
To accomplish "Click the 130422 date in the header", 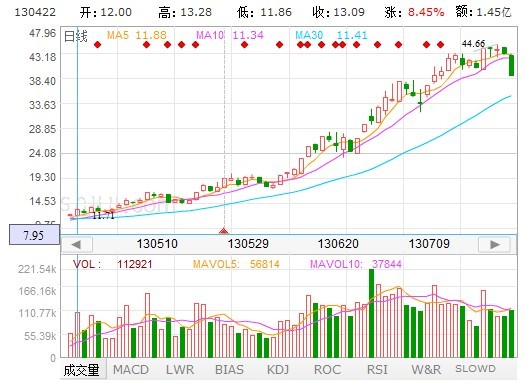I will tap(35, 12).
